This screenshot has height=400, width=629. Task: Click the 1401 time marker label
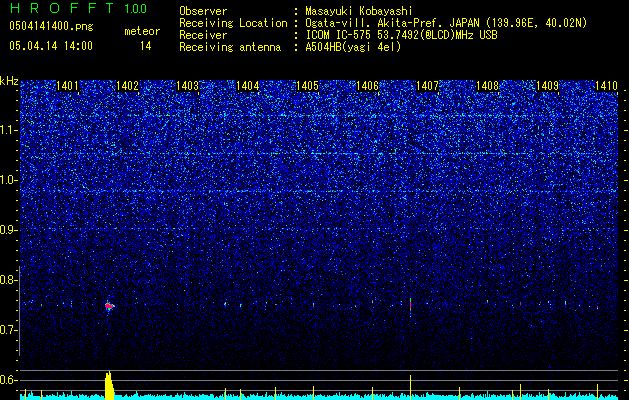pyautogui.click(x=67, y=85)
